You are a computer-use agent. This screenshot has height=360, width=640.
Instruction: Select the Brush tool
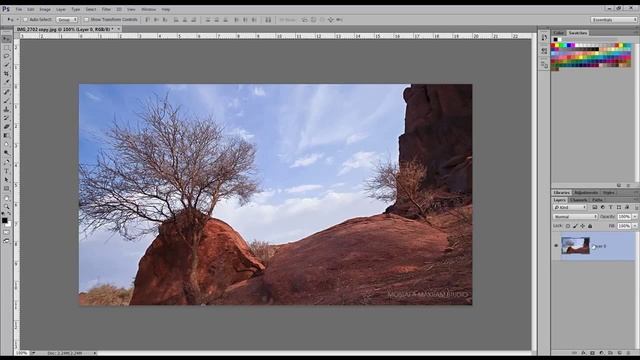click(x=6, y=101)
